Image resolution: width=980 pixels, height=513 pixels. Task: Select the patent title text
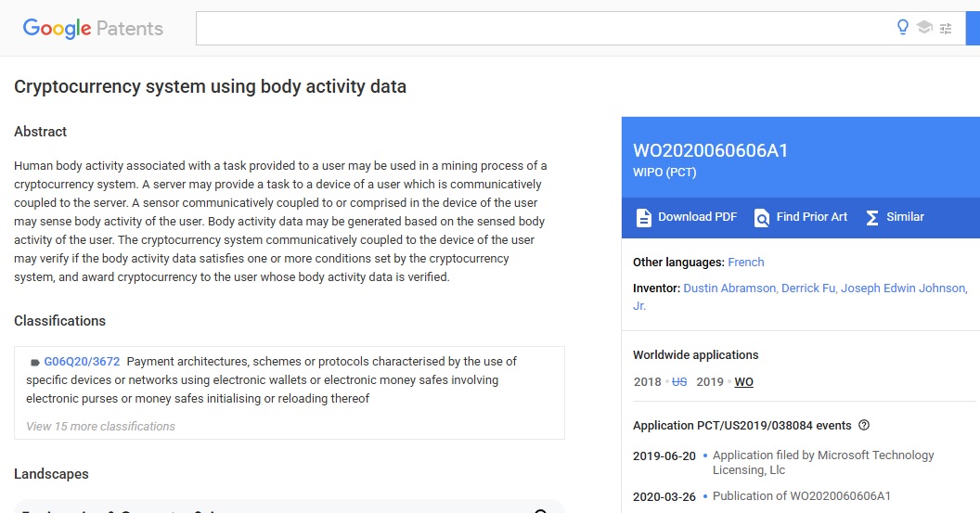point(210,86)
